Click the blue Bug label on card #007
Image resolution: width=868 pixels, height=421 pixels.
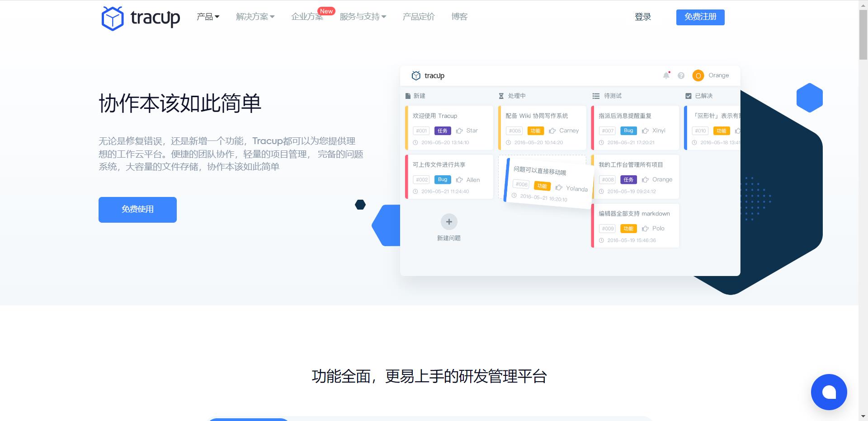628,131
